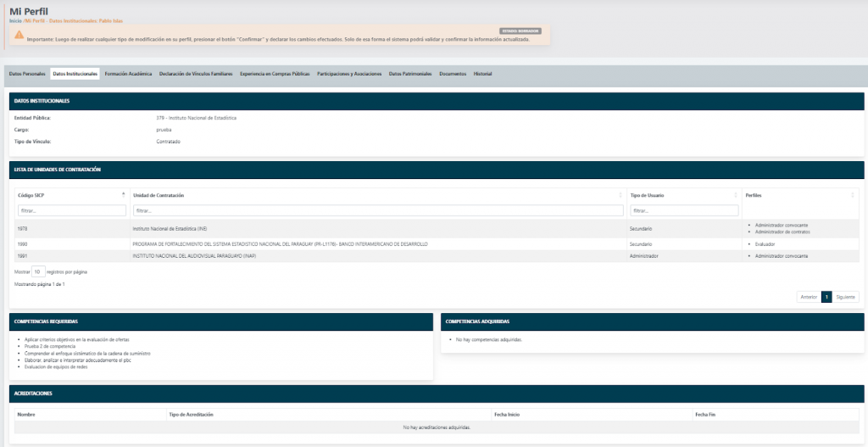This screenshot has height=447, width=868.
Task: Click 'Administrador de contratos' profile entry
Action: tap(782, 232)
